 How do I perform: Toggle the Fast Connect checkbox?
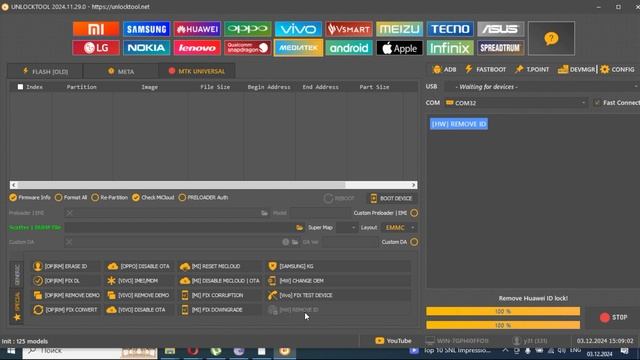coord(597,103)
